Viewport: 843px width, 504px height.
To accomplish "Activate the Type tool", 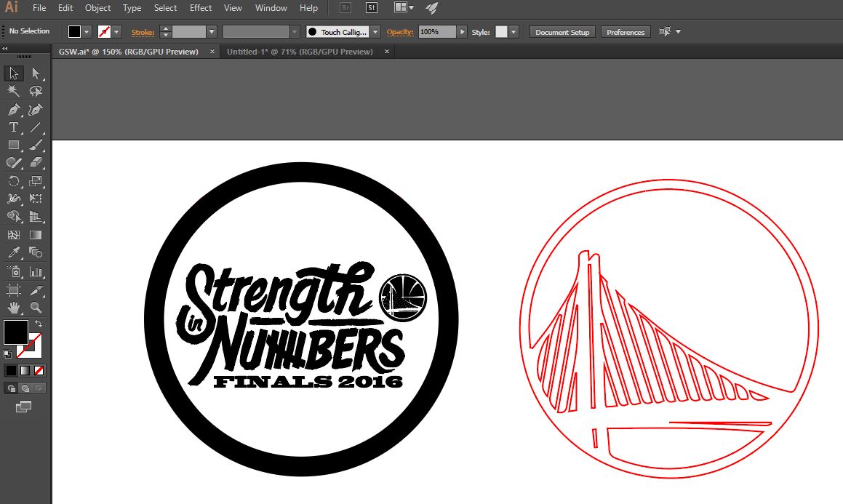I will [13, 127].
